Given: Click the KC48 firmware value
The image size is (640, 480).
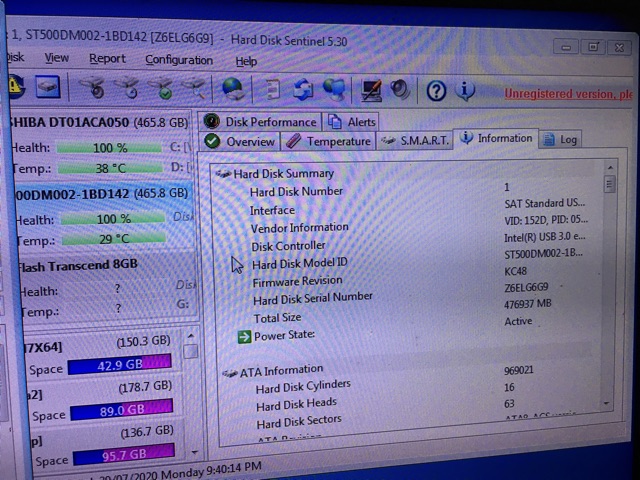Looking at the screenshot, I should (x=516, y=271).
